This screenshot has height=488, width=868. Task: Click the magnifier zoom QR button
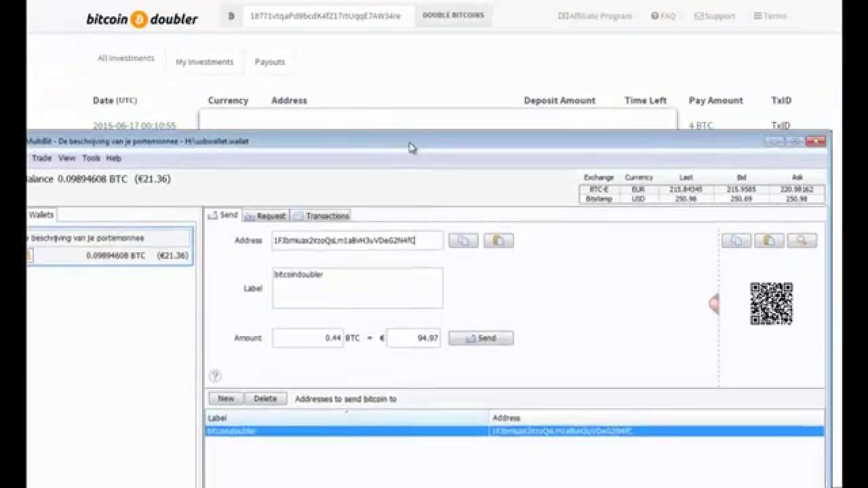click(802, 241)
